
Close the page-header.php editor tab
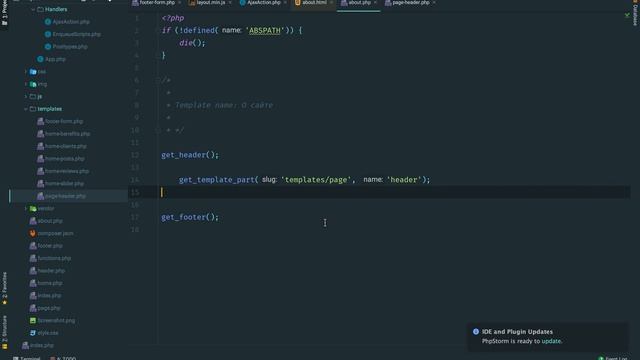(434, 2)
